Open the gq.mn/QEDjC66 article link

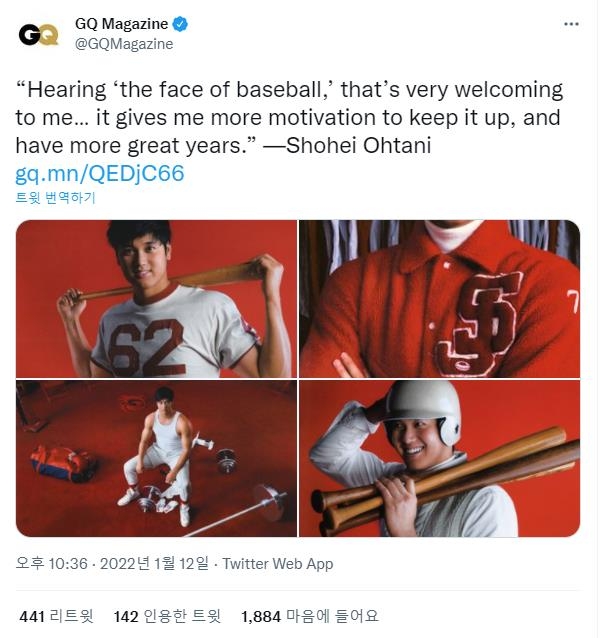pos(99,173)
